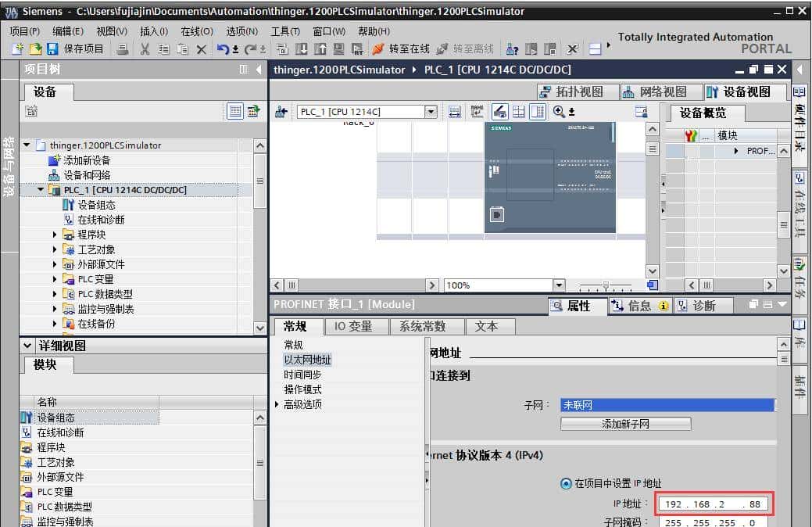Click the zoom magnifier icon in device view
Image resolution: width=812 pixels, height=527 pixels.
(x=560, y=112)
